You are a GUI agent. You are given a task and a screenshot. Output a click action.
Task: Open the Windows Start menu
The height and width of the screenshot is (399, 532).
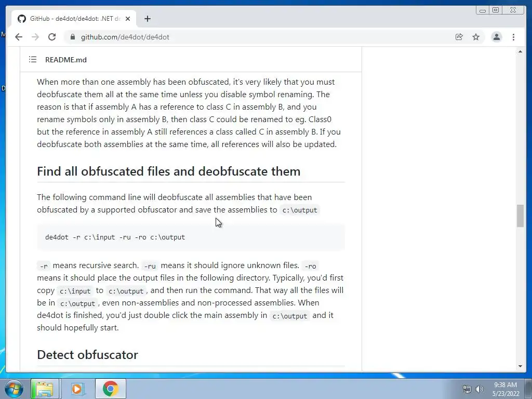coord(14,389)
